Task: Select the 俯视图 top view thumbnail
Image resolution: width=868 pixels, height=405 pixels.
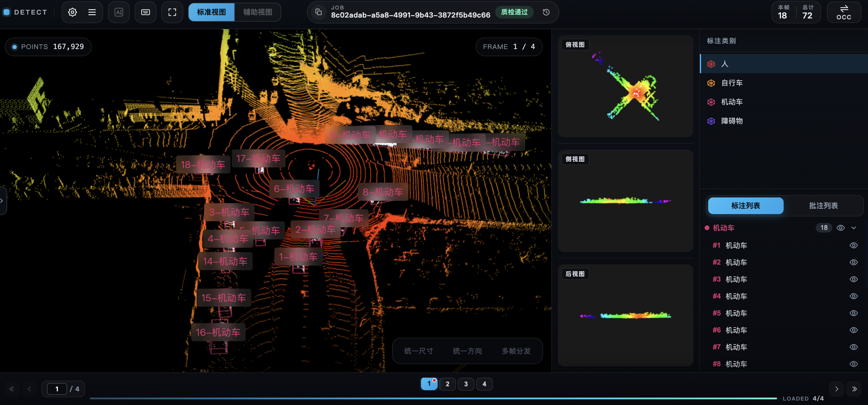Action: [625, 86]
